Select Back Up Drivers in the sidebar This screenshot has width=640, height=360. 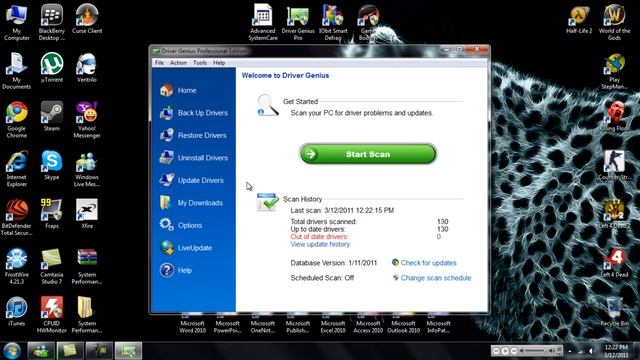pyautogui.click(x=194, y=113)
